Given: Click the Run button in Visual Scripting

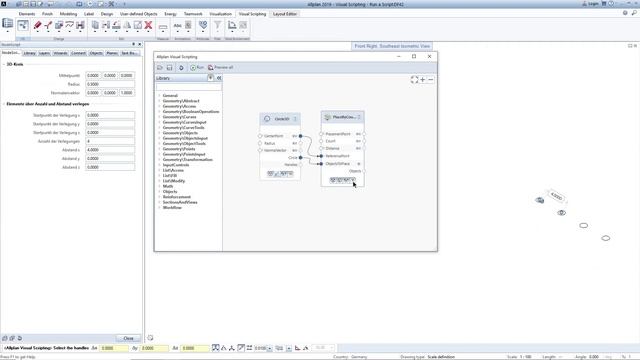Looking at the screenshot, I should tap(197, 67).
